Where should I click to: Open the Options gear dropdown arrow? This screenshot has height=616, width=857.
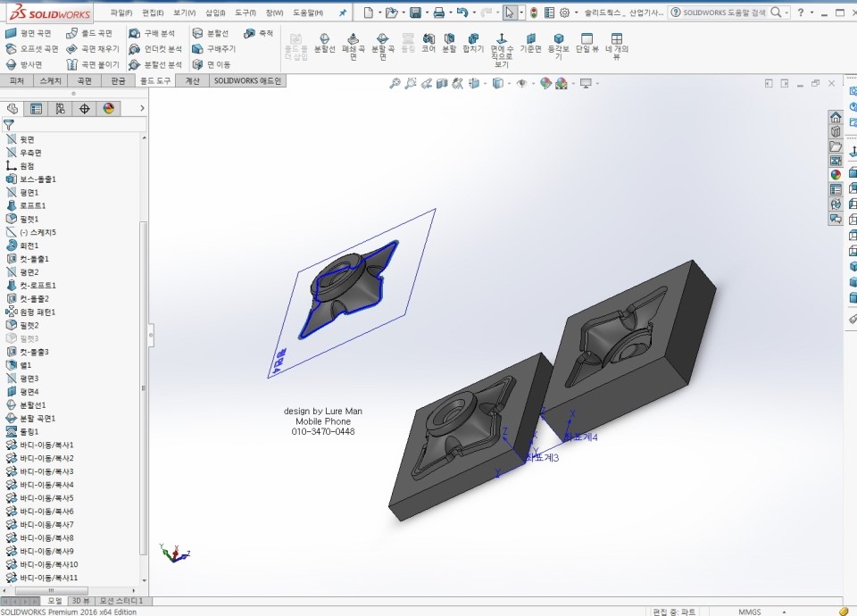[x=576, y=12]
